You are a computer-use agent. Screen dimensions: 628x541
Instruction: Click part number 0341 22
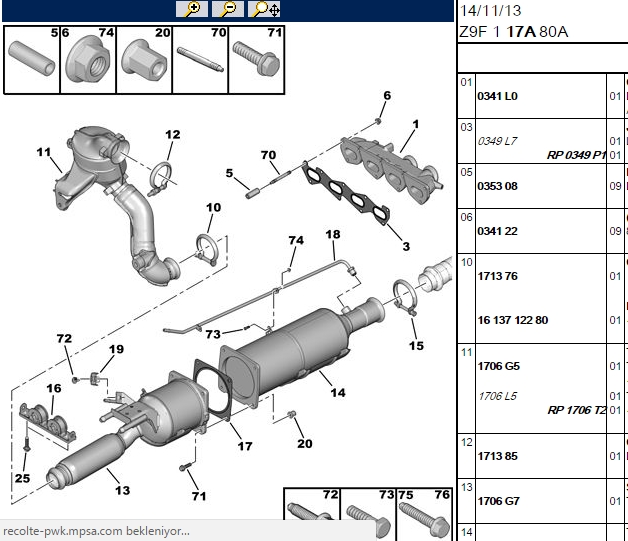[497, 231]
